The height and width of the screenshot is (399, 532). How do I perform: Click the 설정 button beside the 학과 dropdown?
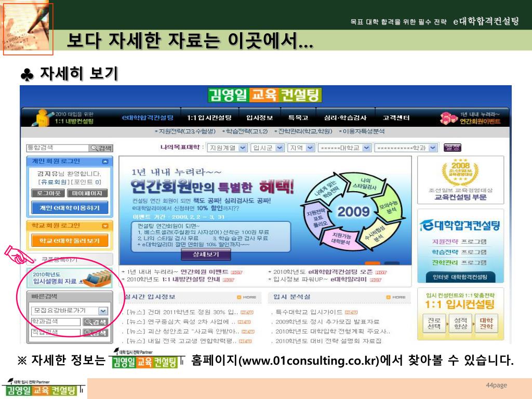pyautogui.click(x=453, y=148)
